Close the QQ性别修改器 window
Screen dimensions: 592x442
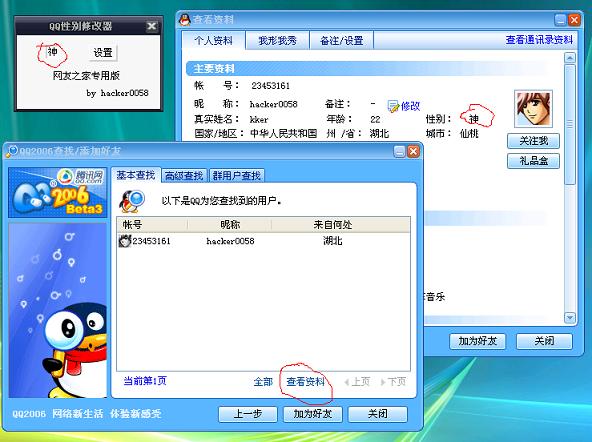[x=151, y=26]
